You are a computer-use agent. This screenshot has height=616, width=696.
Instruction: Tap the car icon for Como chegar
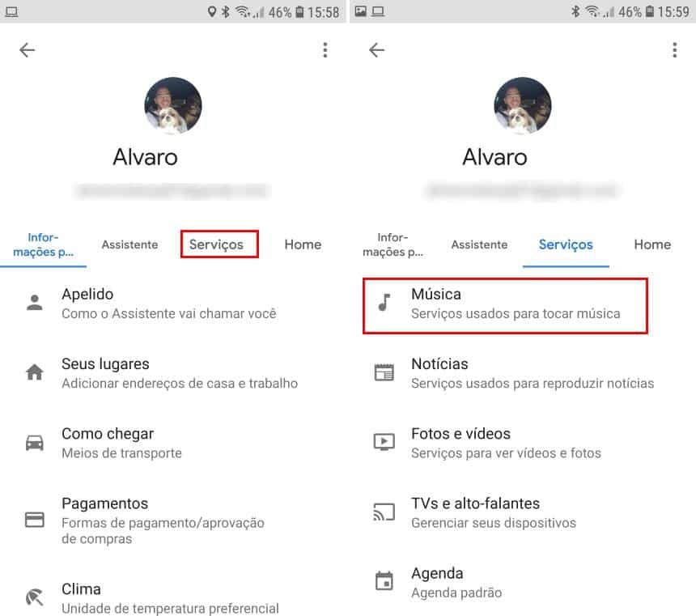click(34, 442)
